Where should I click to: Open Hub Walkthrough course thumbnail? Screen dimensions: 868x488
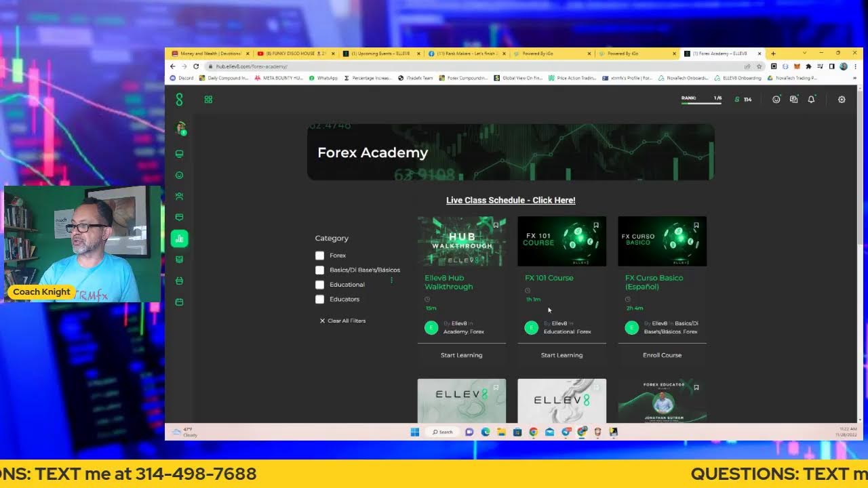[462, 241]
